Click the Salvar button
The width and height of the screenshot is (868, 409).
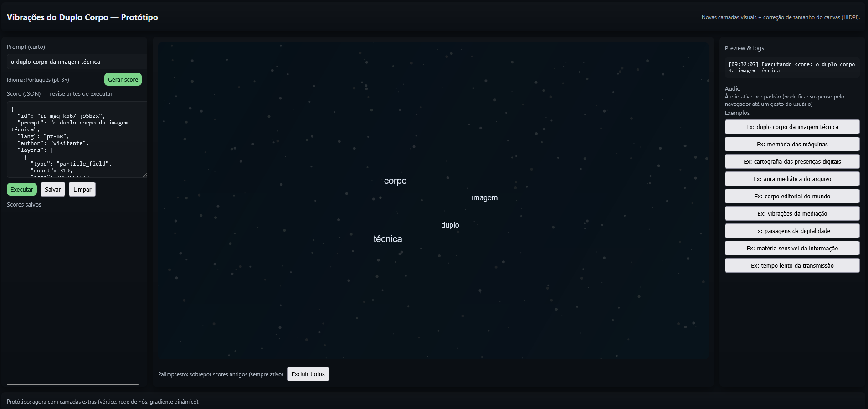point(52,189)
